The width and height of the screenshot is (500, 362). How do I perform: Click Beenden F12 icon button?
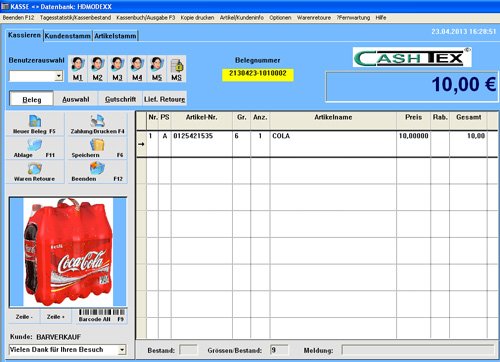(x=97, y=172)
